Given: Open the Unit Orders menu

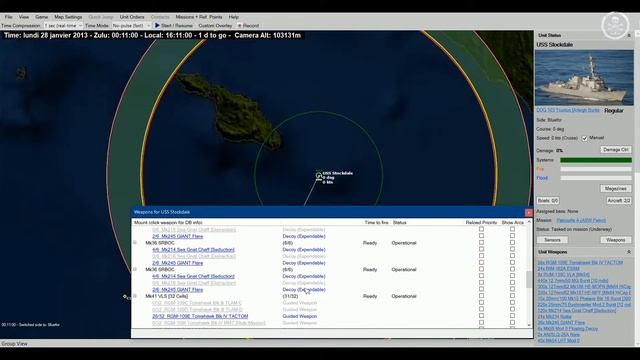Looking at the screenshot, I should (x=132, y=17).
